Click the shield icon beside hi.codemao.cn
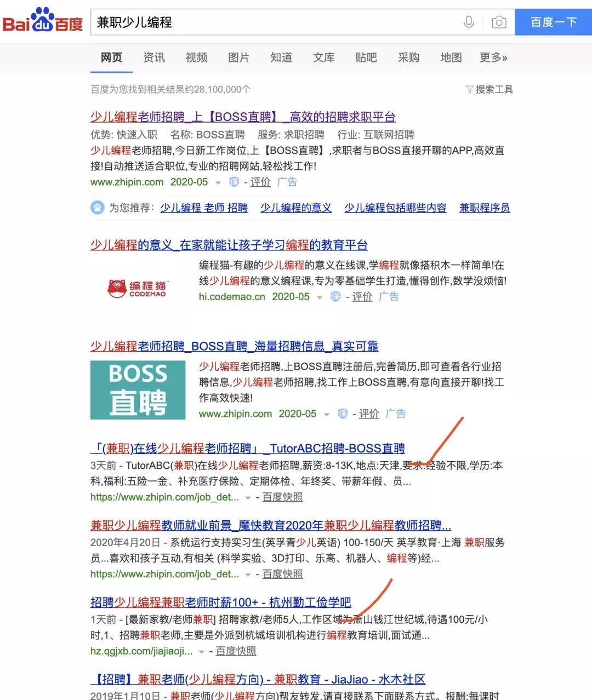Screen dimensions: 592x700 click(x=335, y=297)
